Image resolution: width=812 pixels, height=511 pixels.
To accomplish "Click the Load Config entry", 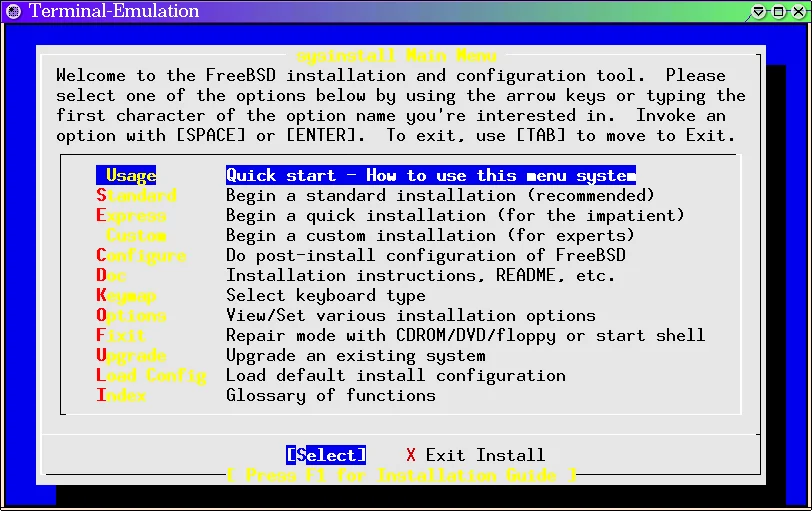I will (x=151, y=376).
